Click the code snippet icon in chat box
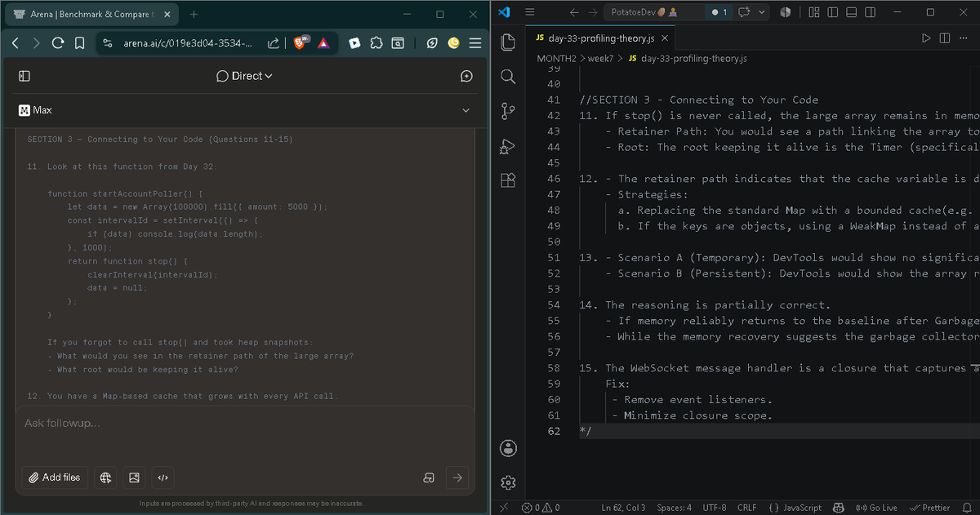The width and height of the screenshot is (980, 515). [x=162, y=477]
